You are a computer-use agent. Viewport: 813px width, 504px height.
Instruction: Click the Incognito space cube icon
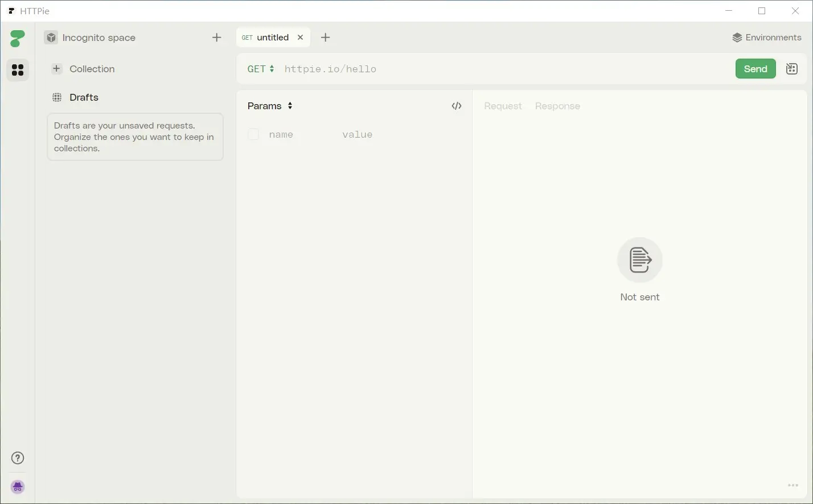tap(51, 38)
